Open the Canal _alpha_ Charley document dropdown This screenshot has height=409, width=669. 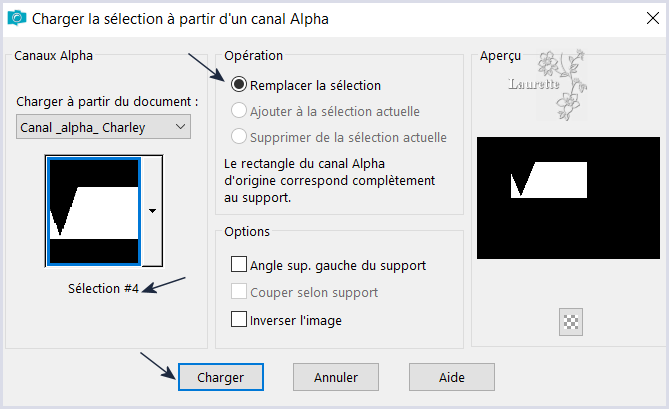pos(103,127)
